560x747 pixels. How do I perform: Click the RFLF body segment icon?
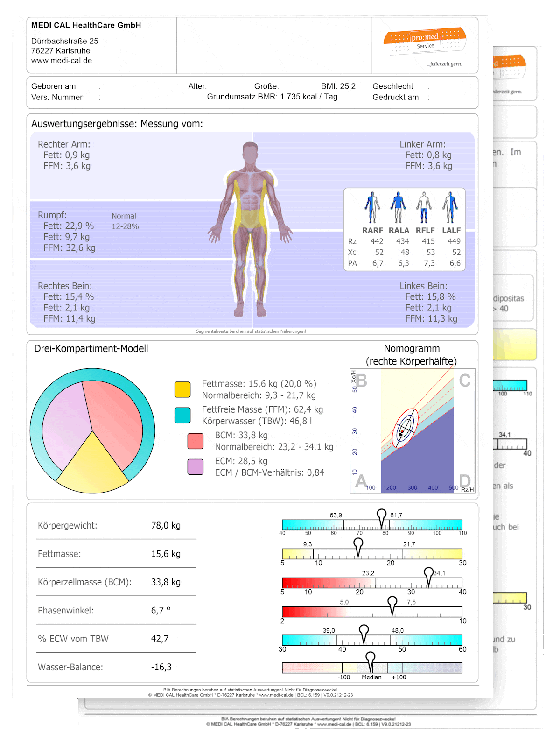coord(424,207)
